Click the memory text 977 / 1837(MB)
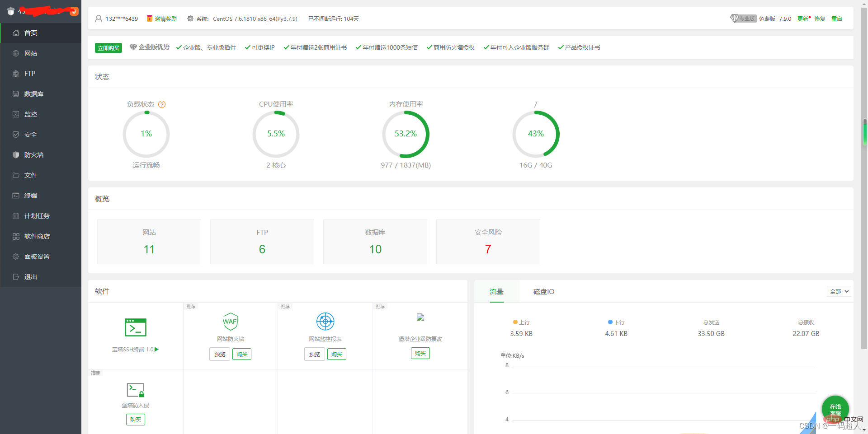868x434 pixels. coord(406,165)
